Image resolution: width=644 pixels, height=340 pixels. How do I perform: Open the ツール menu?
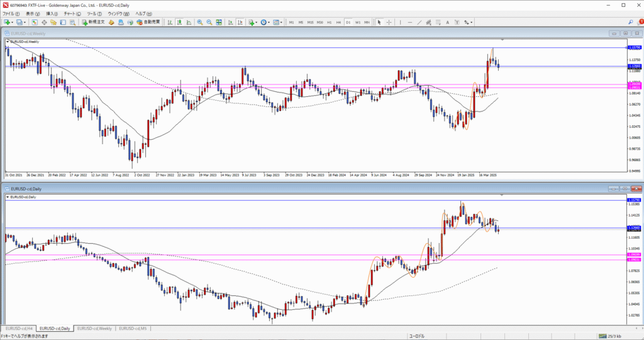[x=94, y=14]
